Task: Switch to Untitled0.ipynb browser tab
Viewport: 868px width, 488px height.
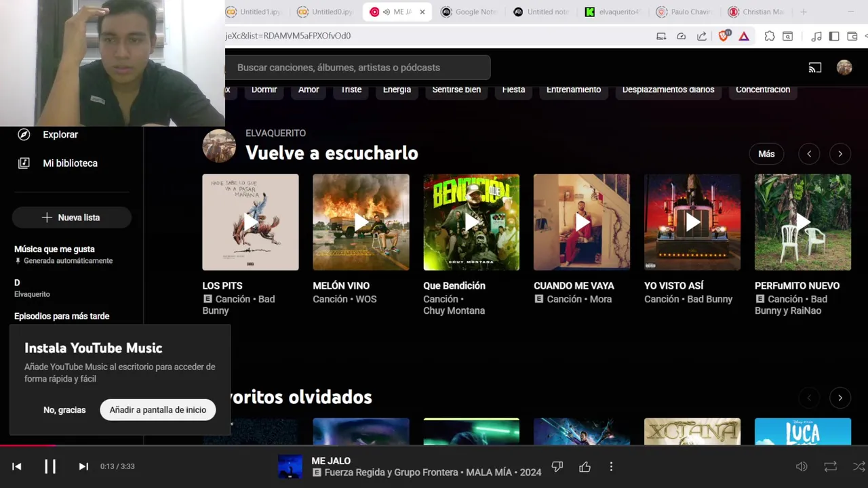Action: click(x=325, y=12)
